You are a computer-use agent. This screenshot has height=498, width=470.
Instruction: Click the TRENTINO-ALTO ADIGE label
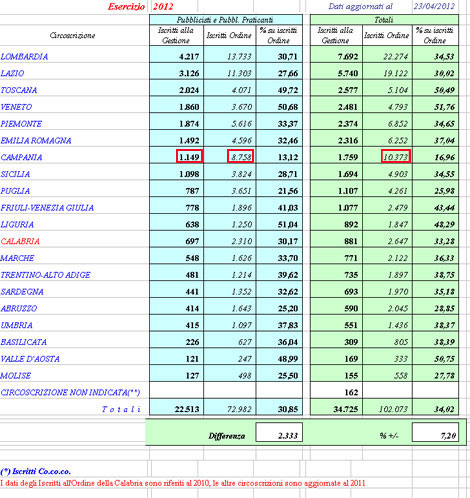45,275
